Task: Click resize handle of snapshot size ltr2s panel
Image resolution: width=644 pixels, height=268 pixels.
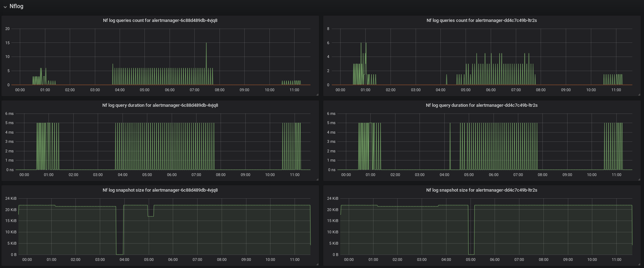Action: 639,264
